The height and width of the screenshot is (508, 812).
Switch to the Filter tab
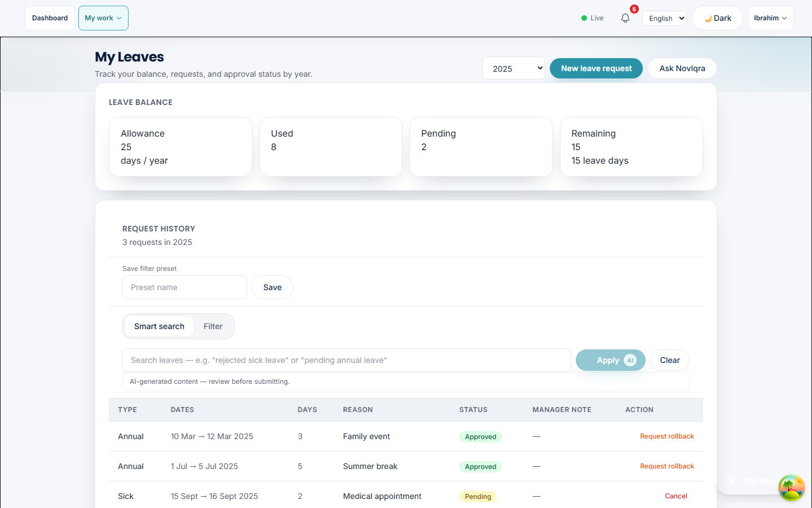click(x=213, y=326)
